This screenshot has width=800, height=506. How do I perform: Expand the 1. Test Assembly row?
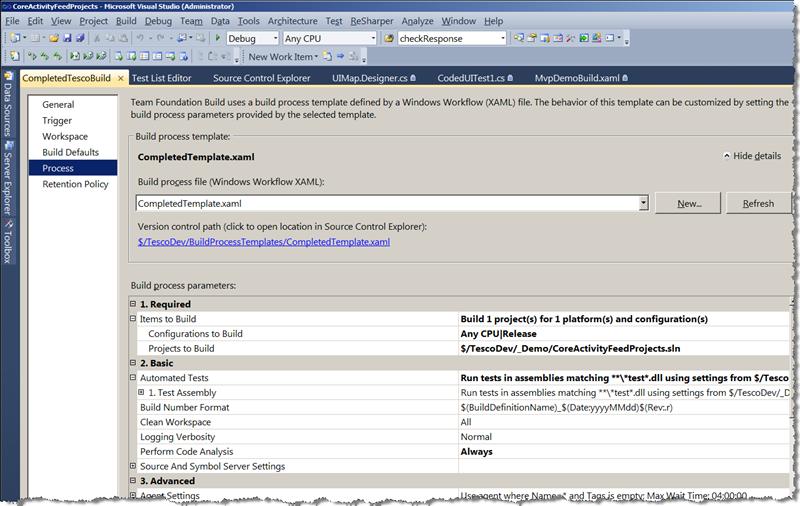pos(141,392)
